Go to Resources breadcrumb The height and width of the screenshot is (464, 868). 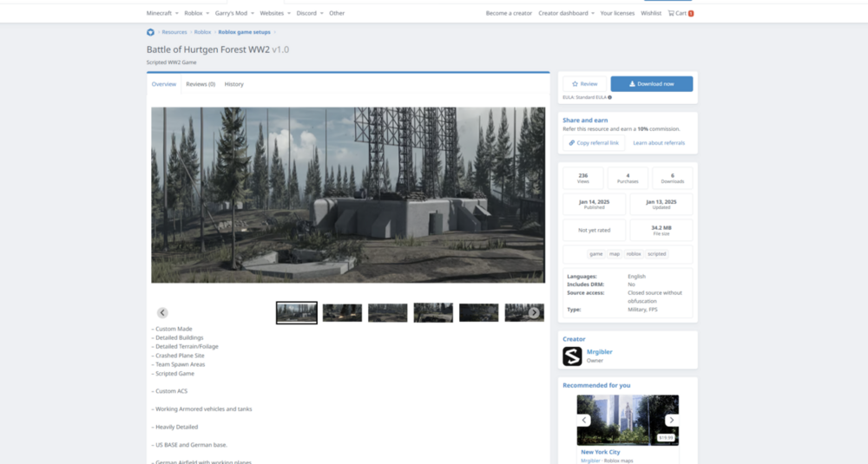click(174, 32)
